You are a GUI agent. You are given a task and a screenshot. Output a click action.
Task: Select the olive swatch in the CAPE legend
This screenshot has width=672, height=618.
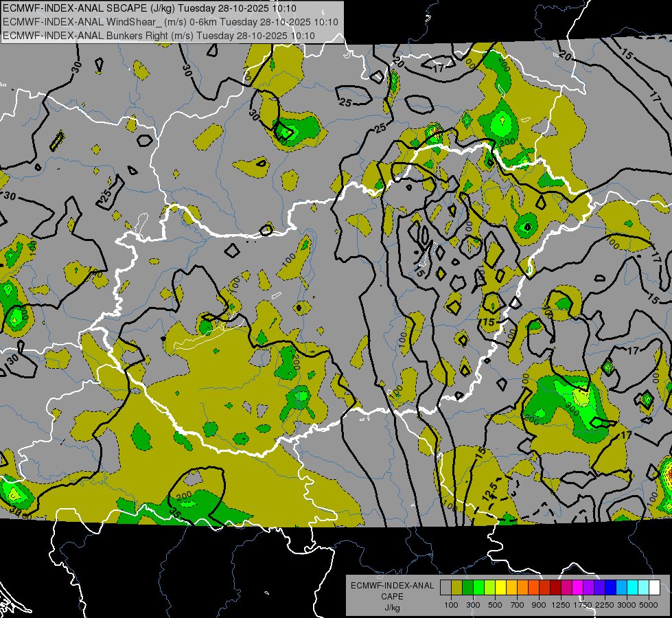point(457,588)
